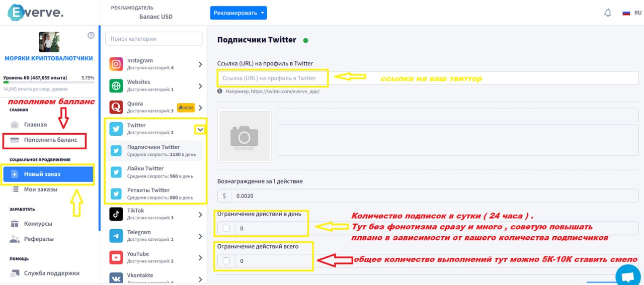Click the total action limit number field

[x=437, y=261]
